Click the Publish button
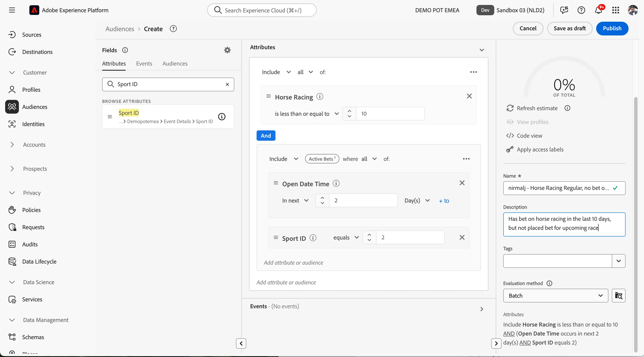Viewport: 644px width, 357px height. click(612, 28)
